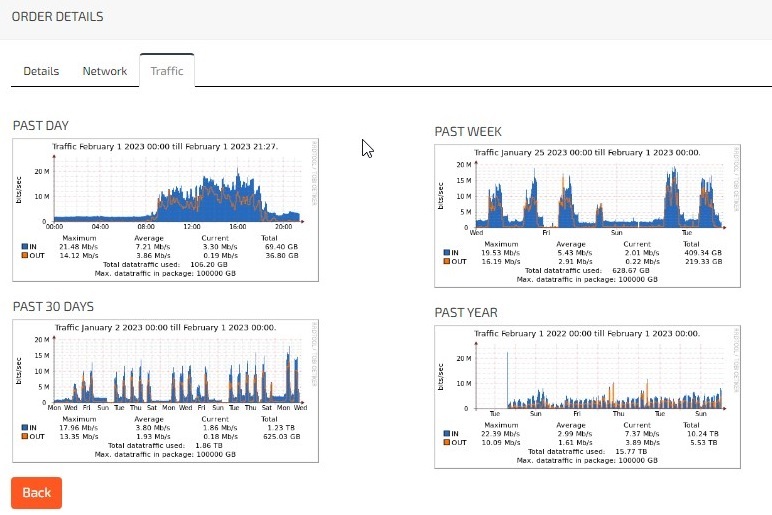The image size is (772, 515).
Task: Click orange OUT legend swatch in Past 30 Days
Action: pos(24,436)
